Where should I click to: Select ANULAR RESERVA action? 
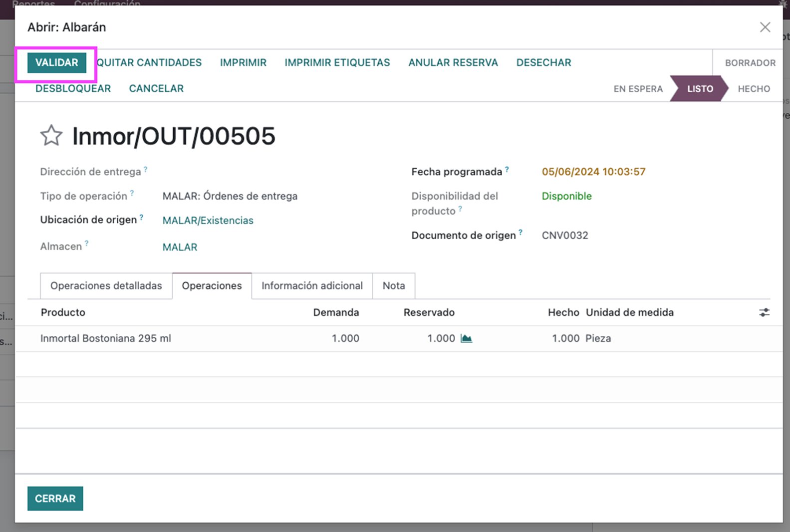tap(453, 62)
